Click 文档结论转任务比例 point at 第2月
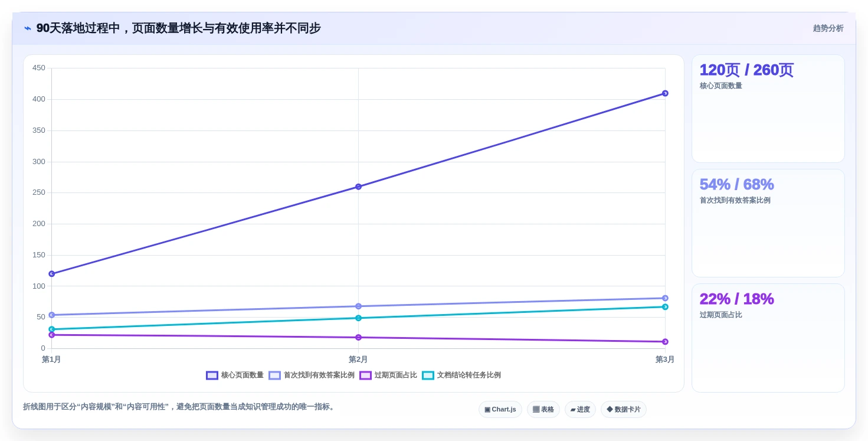Image resolution: width=868 pixels, height=441 pixels. coord(358,318)
